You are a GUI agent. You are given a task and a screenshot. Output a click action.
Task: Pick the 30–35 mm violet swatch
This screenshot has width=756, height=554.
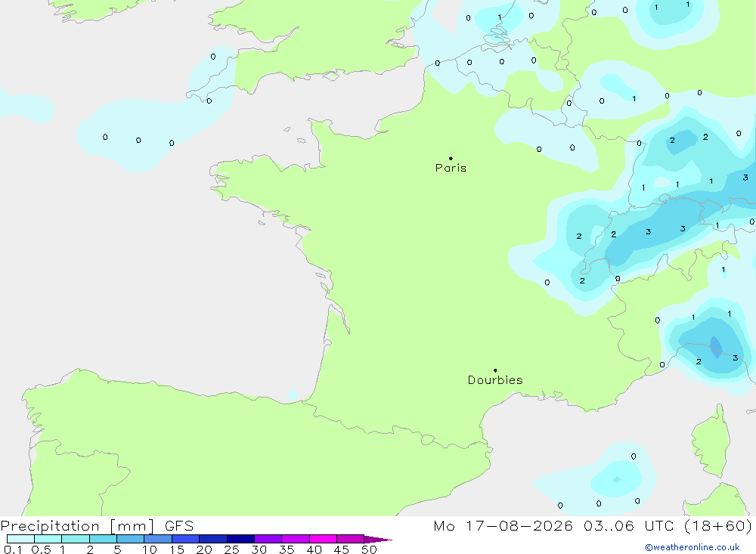coord(268,539)
